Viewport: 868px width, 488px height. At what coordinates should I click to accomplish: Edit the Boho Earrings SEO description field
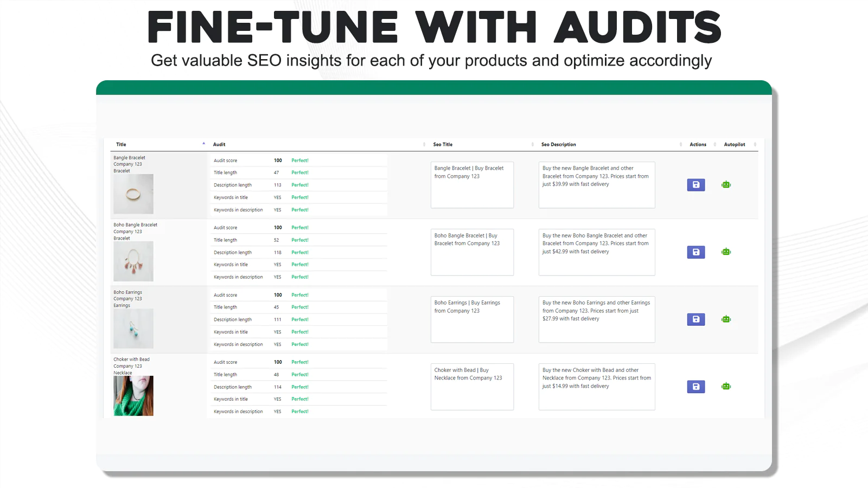click(x=596, y=319)
